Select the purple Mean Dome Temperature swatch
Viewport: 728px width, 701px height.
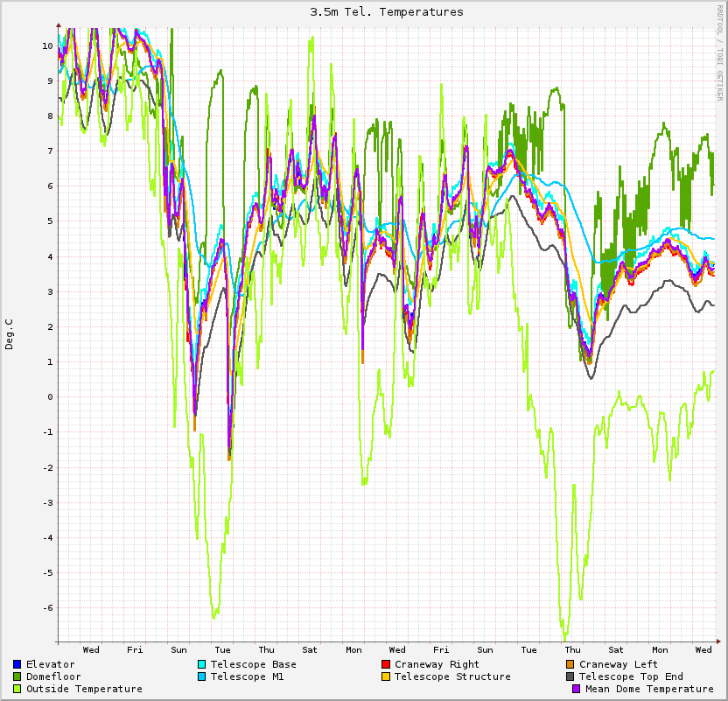point(577,689)
